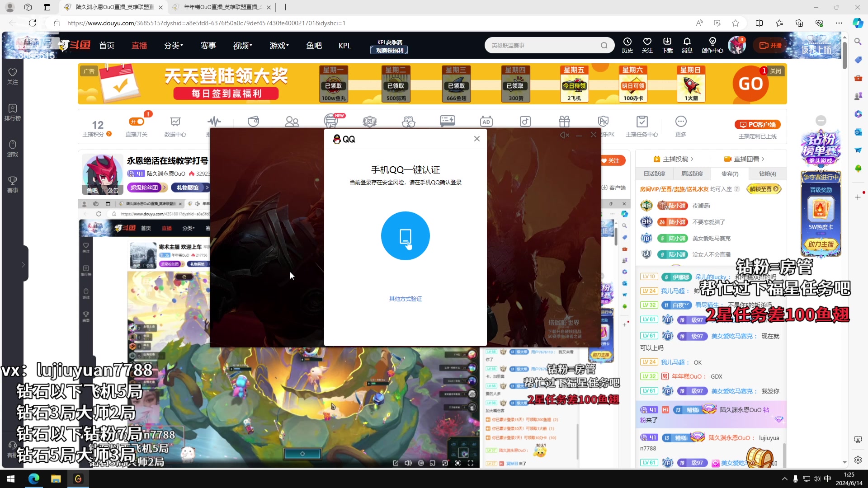Refresh the browser page
The width and height of the screenshot is (868, 488).
pyautogui.click(x=33, y=23)
